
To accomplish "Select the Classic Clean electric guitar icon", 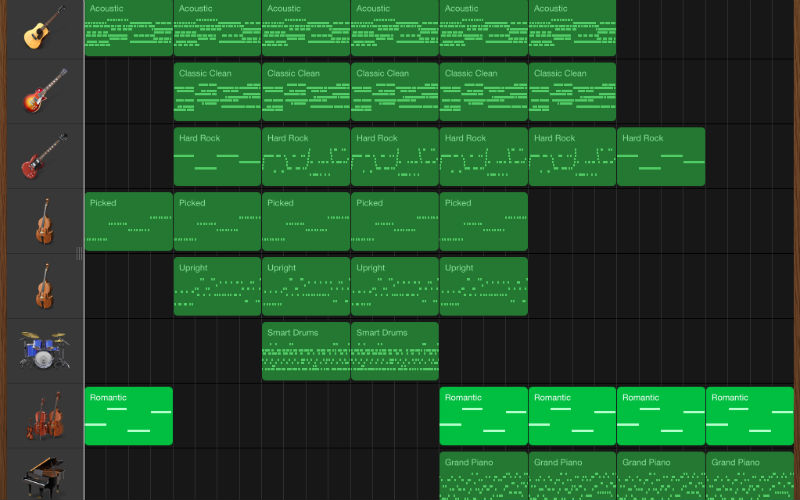I will pos(45,91).
